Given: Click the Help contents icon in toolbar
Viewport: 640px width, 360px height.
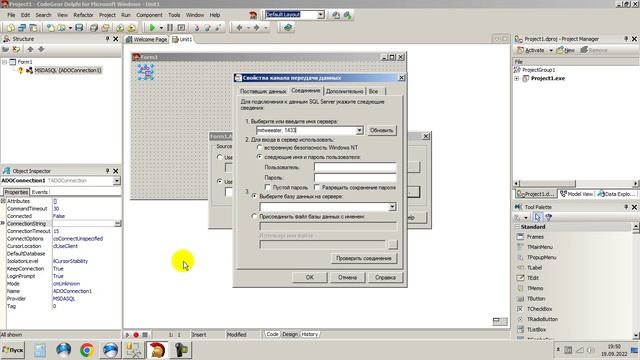Looking at the screenshot, I should pos(288,28).
